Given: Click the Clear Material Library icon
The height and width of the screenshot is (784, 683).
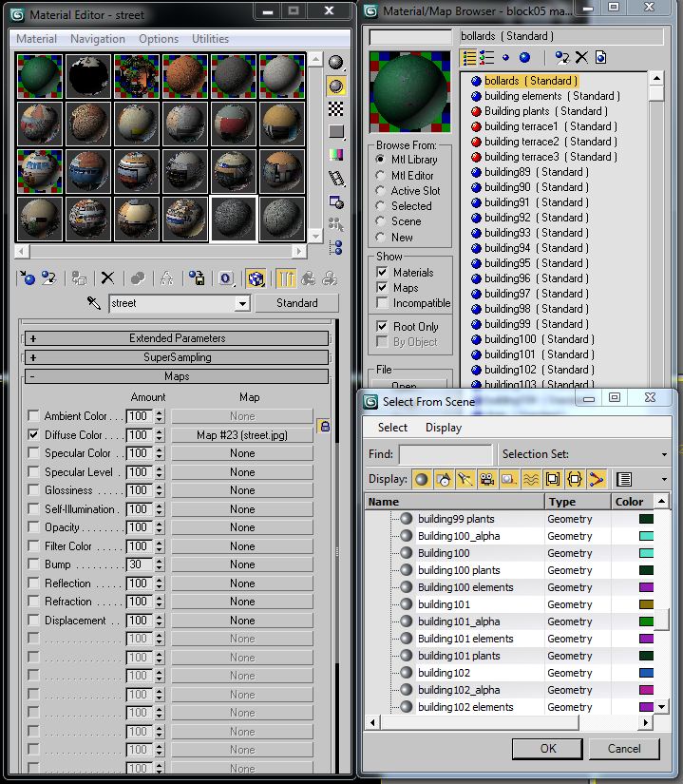Looking at the screenshot, I should pos(601,58).
